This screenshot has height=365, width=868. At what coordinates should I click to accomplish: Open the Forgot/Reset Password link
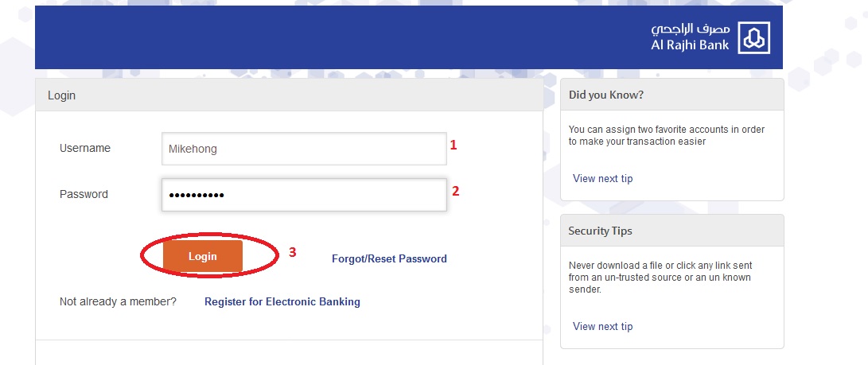[389, 258]
